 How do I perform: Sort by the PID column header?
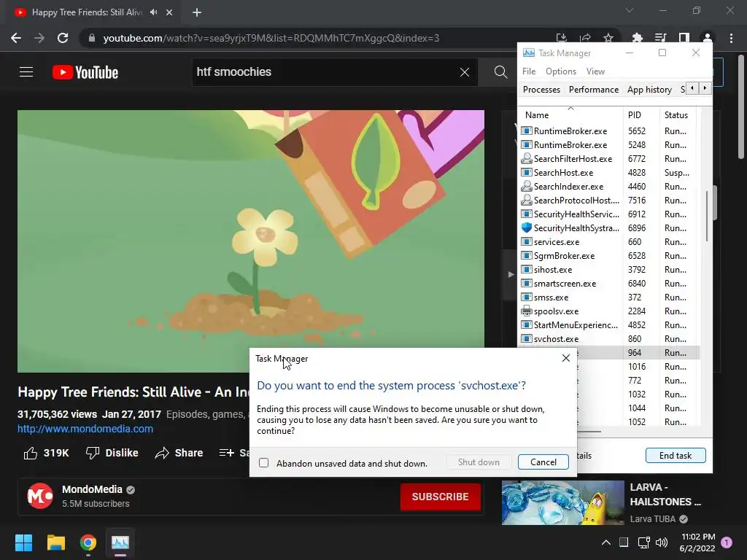(640, 114)
